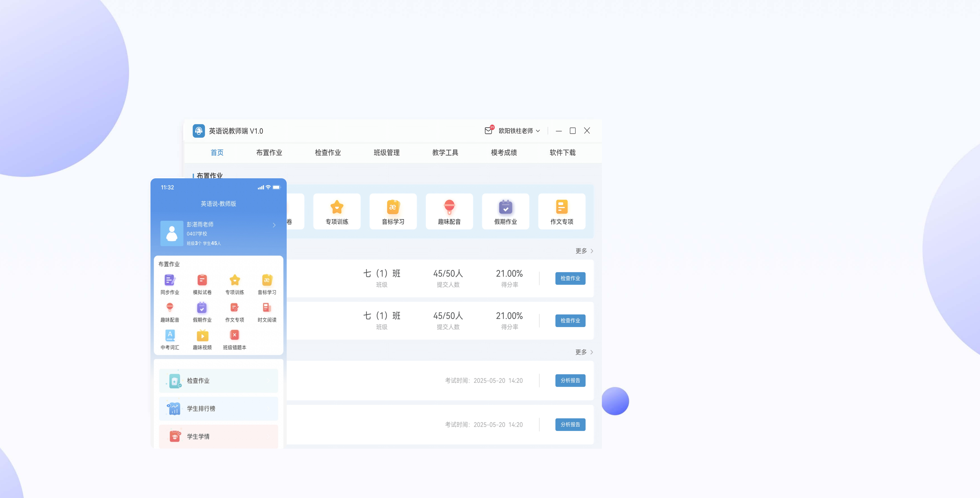The width and height of the screenshot is (980, 498).
Task: Click first 检查作业 button for 七(1)班
Action: click(x=570, y=278)
